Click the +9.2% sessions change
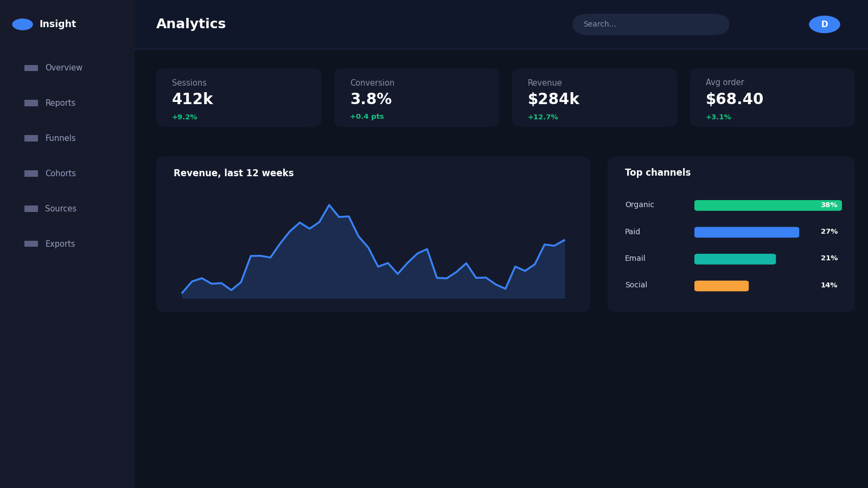868x488 pixels. click(x=184, y=117)
